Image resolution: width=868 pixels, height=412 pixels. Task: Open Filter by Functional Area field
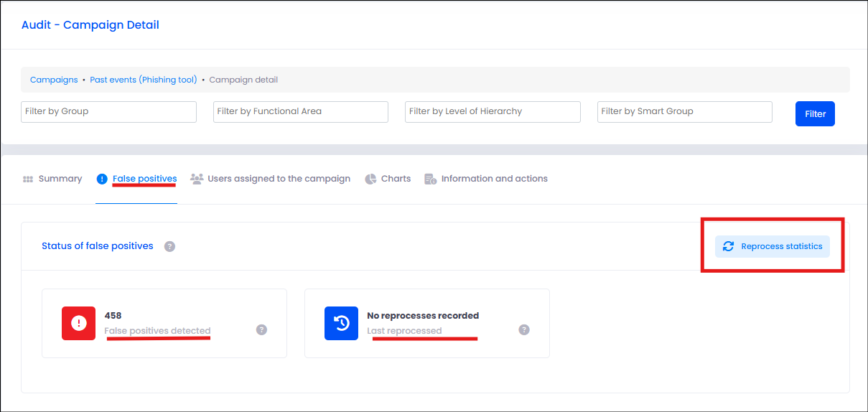point(301,111)
